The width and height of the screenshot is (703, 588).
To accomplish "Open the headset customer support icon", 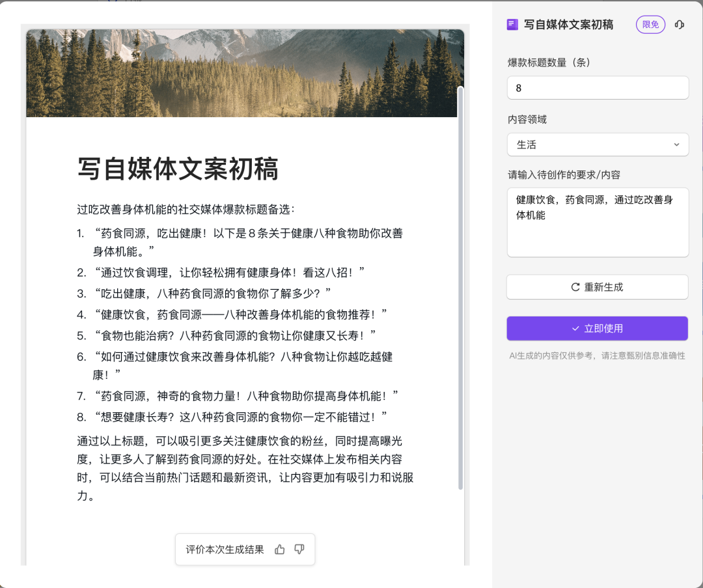I will pyautogui.click(x=679, y=25).
